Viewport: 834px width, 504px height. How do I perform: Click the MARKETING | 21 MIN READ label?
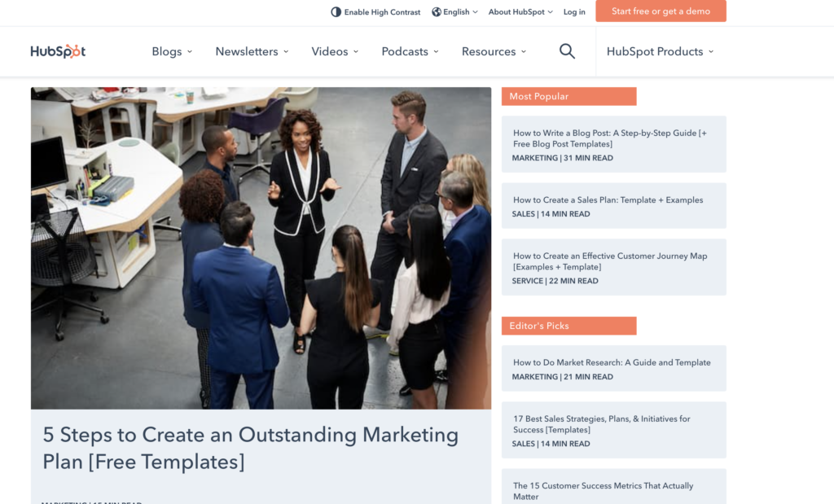pos(562,376)
